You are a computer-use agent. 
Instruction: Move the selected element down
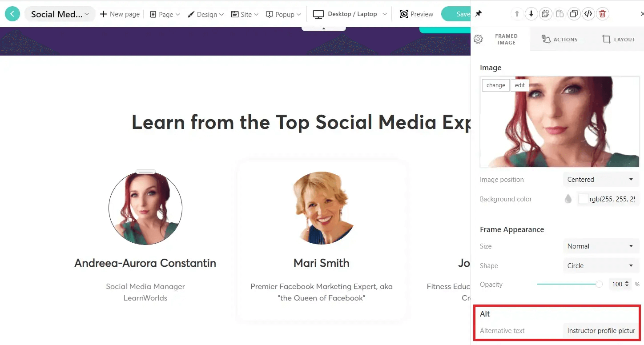point(531,14)
